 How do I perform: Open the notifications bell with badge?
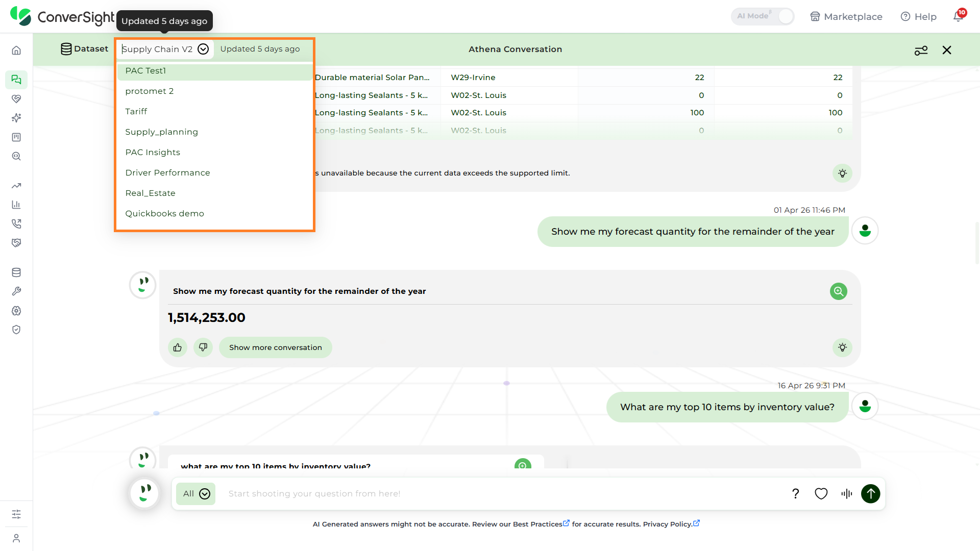[x=959, y=16]
